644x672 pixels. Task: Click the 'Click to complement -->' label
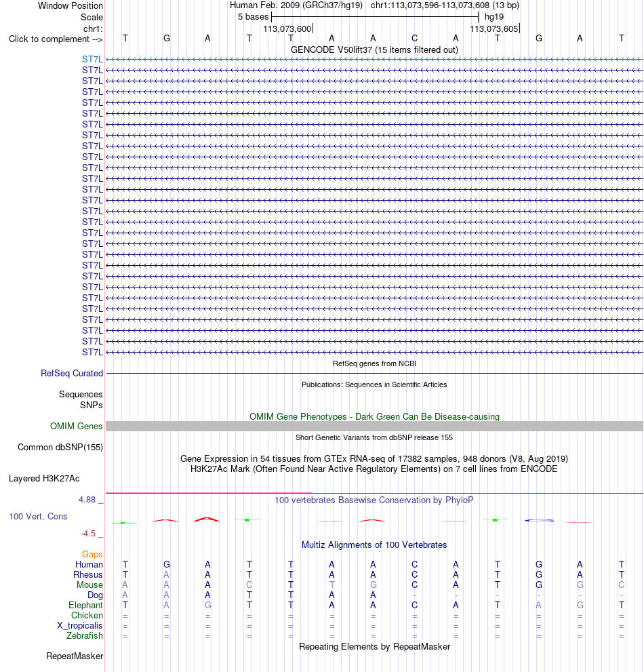pyautogui.click(x=56, y=39)
